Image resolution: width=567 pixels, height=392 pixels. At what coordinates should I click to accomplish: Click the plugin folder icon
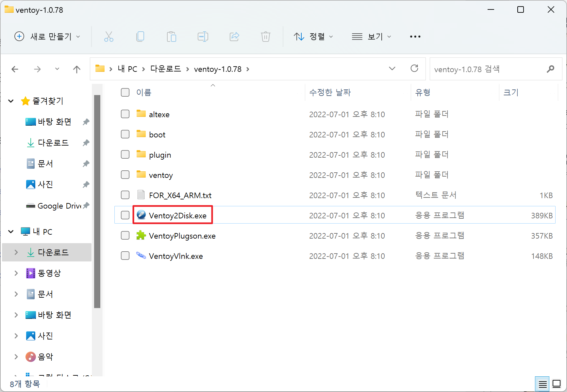click(x=141, y=154)
